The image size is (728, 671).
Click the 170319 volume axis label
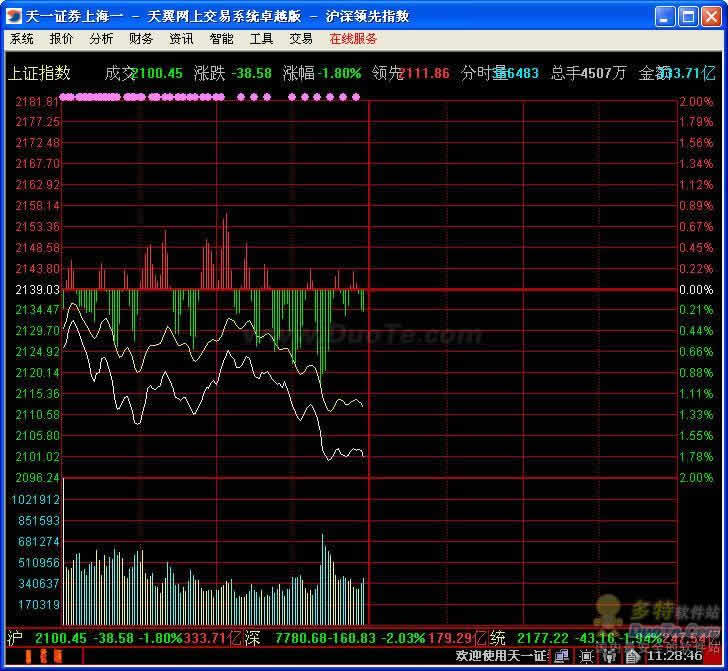pos(39,605)
